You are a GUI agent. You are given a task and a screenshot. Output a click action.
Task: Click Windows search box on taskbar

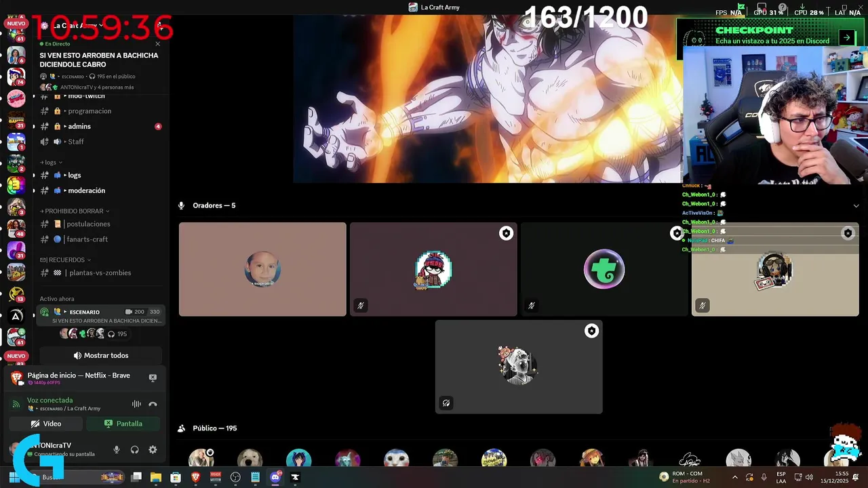point(75,477)
